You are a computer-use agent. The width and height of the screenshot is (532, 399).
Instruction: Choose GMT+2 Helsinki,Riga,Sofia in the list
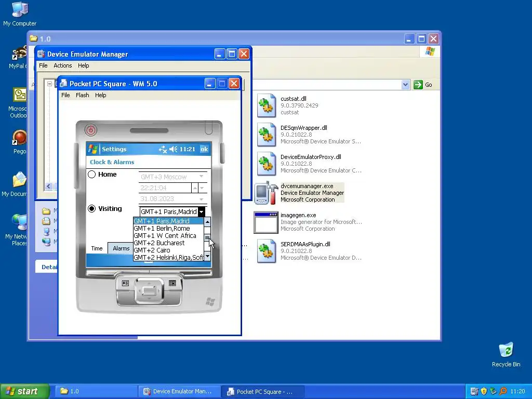click(x=168, y=258)
